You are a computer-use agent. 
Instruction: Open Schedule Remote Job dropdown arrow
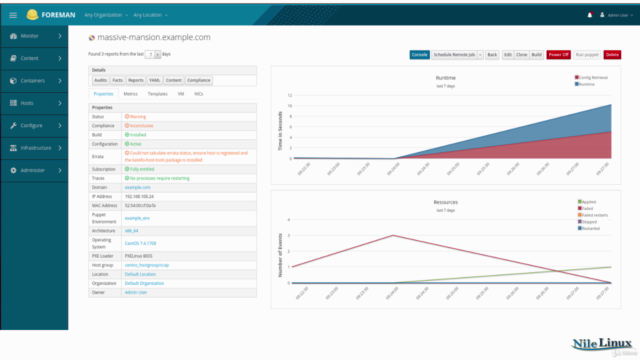(480, 55)
